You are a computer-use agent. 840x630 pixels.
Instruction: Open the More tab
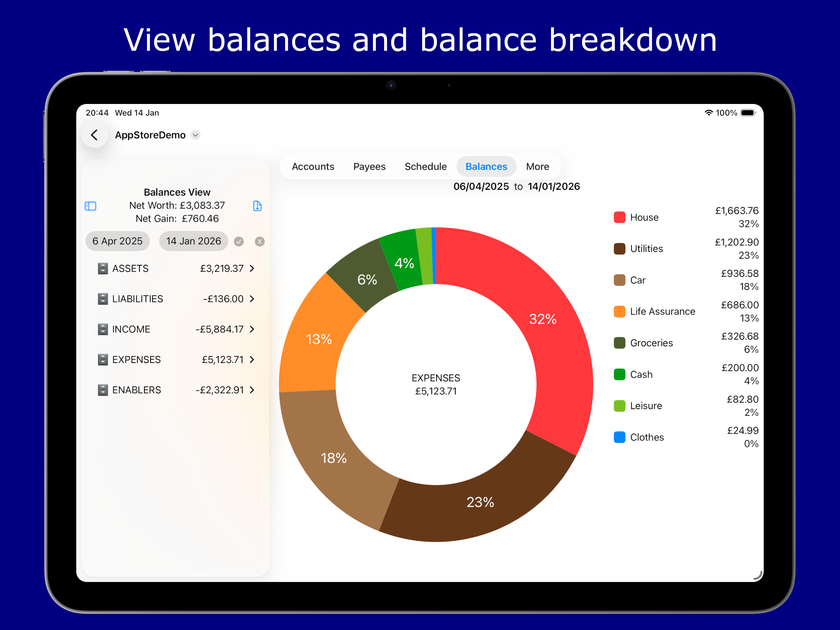538,166
